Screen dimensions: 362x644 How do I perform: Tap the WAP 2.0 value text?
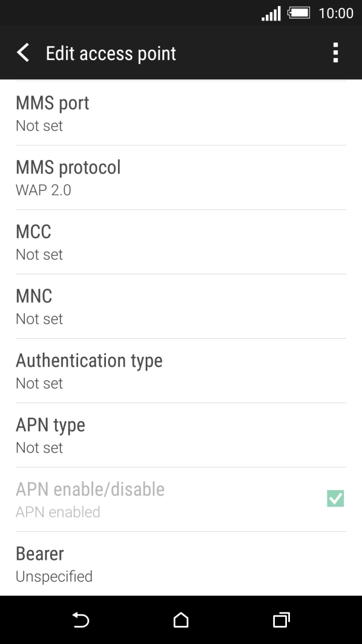[x=43, y=190]
